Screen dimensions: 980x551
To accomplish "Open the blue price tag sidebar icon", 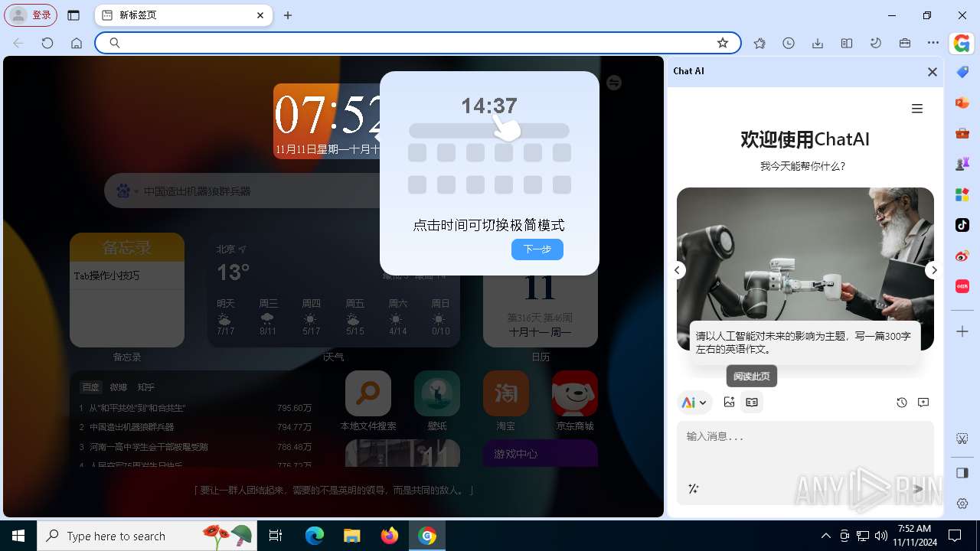I will point(962,72).
